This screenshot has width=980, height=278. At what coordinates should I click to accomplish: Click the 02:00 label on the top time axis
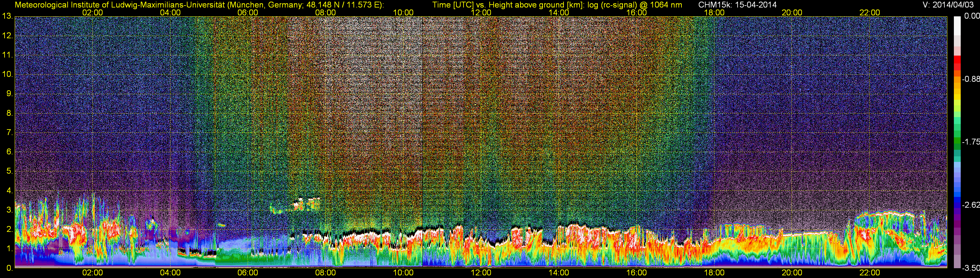[x=92, y=12]
